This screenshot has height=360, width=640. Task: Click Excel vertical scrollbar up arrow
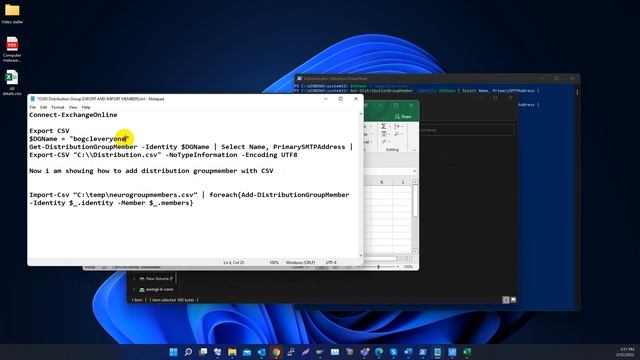(x=415, y=182)
